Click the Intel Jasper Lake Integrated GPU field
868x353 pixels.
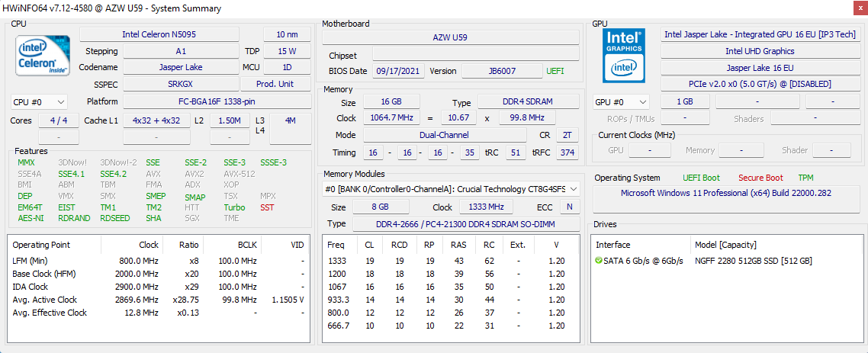click(x=760, y=34)
